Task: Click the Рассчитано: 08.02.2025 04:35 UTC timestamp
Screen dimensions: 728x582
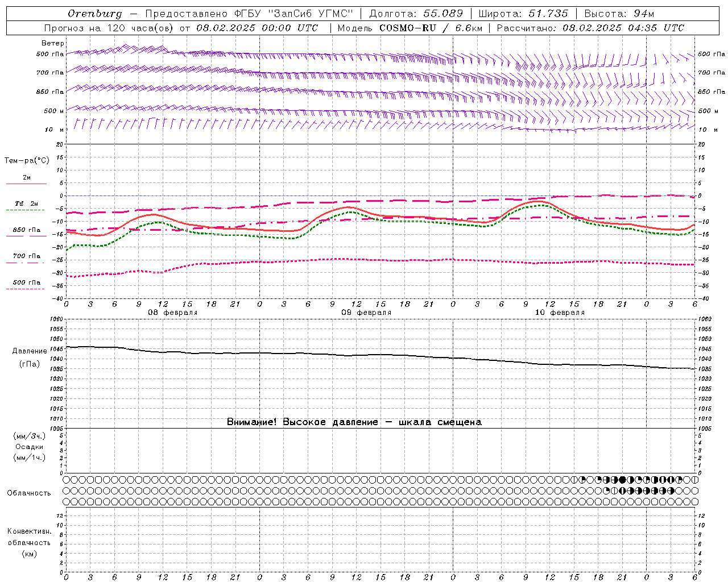Action: (590, 28)
